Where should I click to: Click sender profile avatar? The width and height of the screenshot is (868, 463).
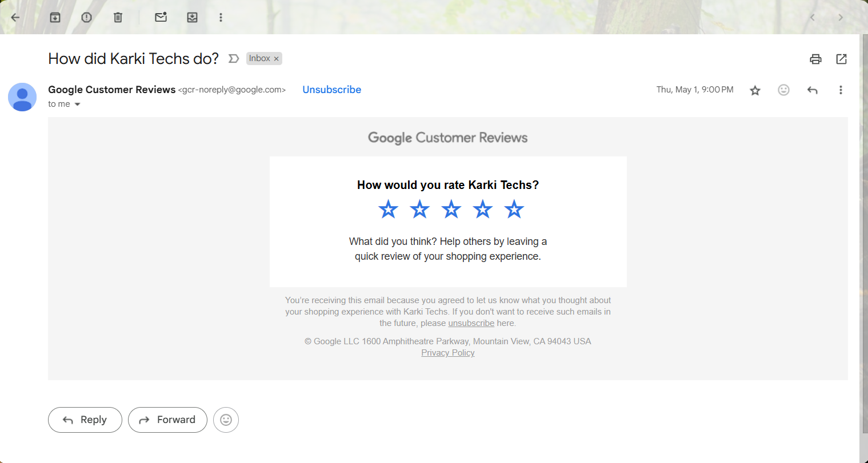pyautogui.click(x=22, y=97)
